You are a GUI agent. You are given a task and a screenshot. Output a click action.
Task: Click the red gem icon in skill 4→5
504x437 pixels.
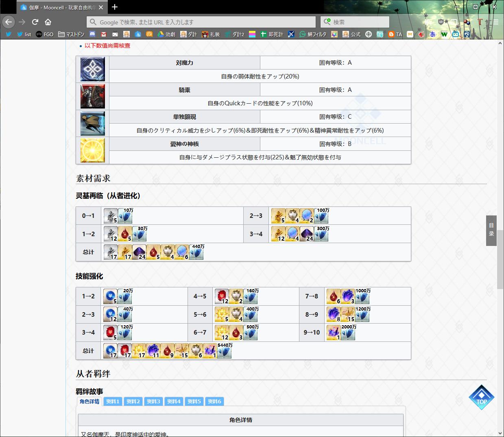(222, 296)
